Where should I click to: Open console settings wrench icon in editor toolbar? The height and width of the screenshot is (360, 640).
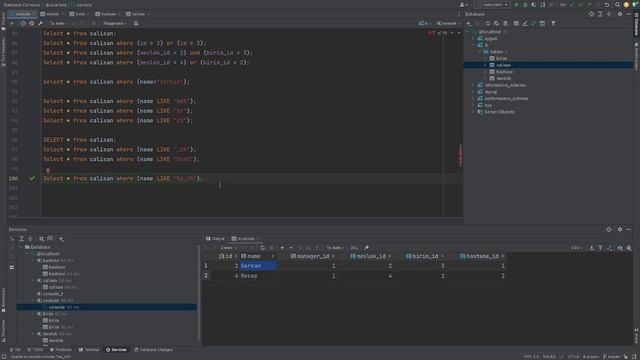40,24
